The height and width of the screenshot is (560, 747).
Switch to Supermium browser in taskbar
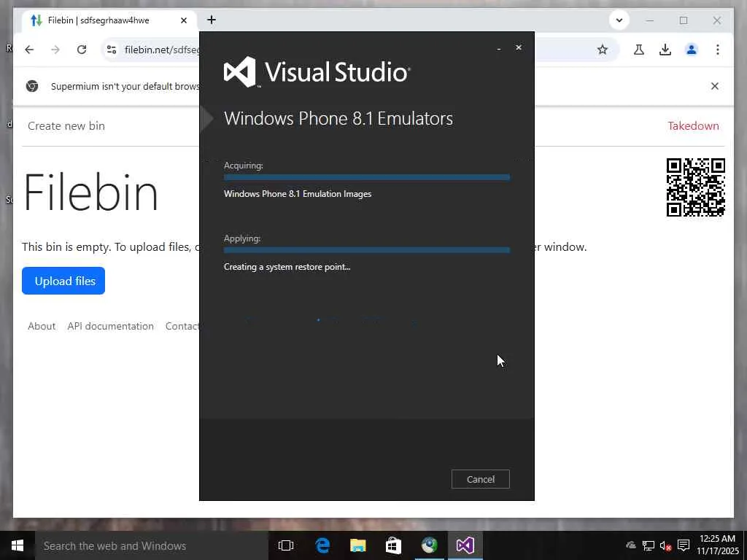(429, 545)
